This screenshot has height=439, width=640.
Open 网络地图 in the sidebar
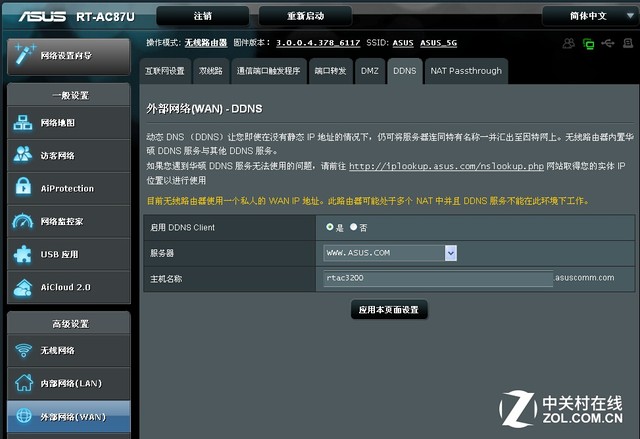[69, 123]
